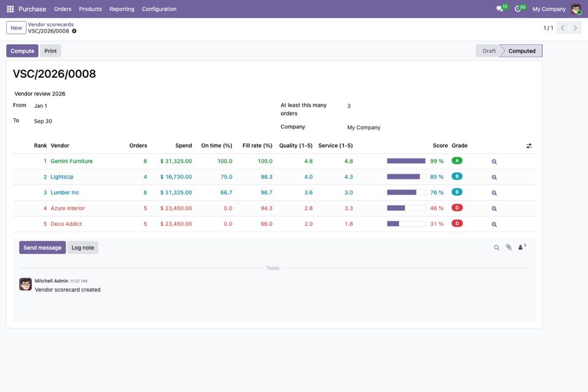Image resolution: width=588 pixels, height=392 pixels.
Task: Attach files with the paperclip icon
Action: point(508,247)
